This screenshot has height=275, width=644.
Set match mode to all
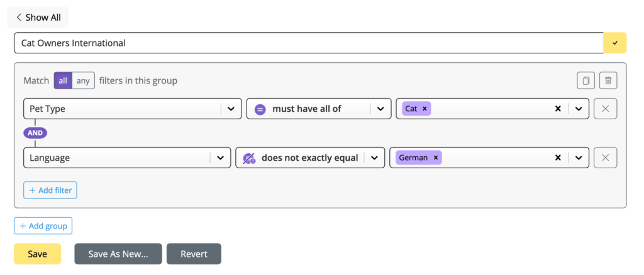tap(63, 81)
